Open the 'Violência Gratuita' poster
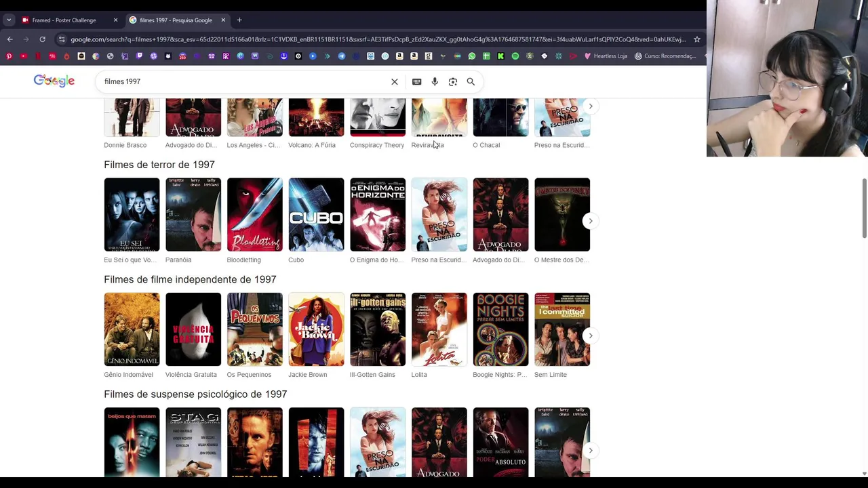 tap(193, 329)
